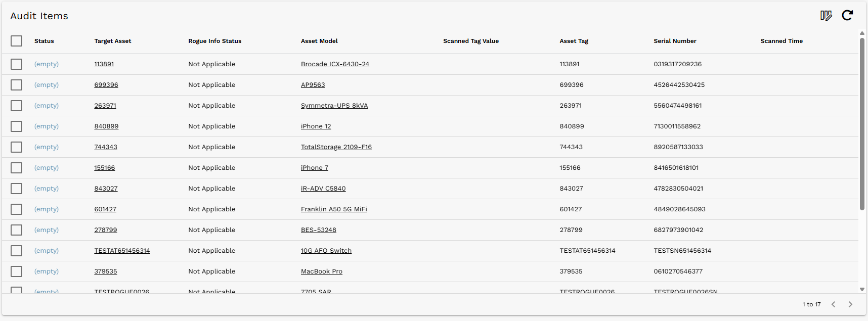The height and width of the screenshot is (321, 868).
Task: Toggle the select-all header checkbox
Action: (x=17, y=41)
